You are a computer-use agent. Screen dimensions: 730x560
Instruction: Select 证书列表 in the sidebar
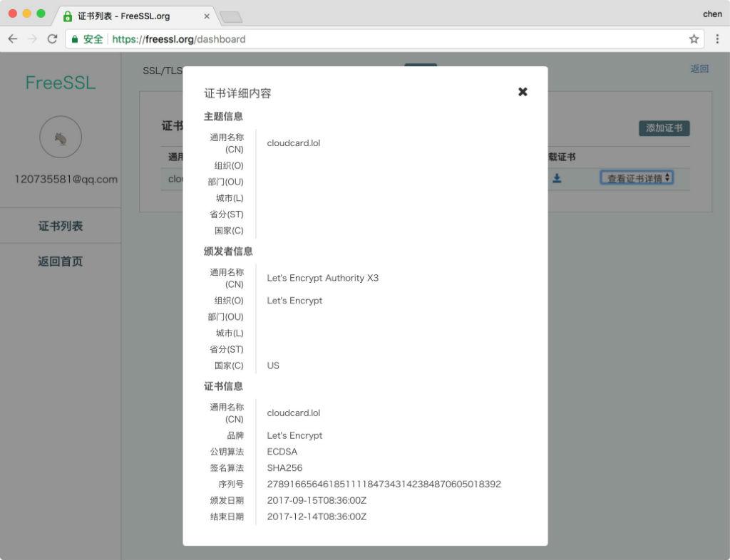tap(61, 226)
